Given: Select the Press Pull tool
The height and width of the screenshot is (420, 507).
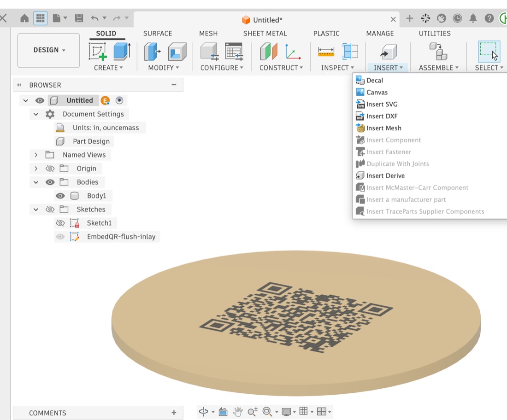Looking at the screenshot, I should click(x=152, y=52).
